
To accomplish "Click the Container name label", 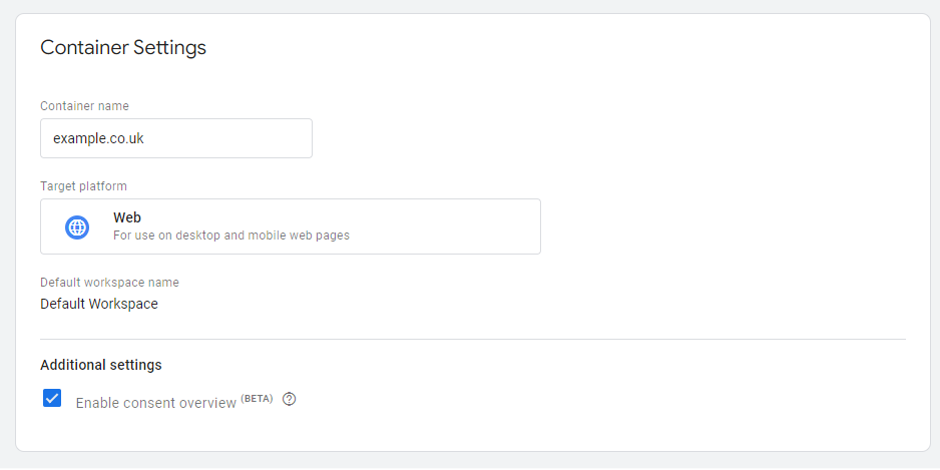I will pos(85,106).
